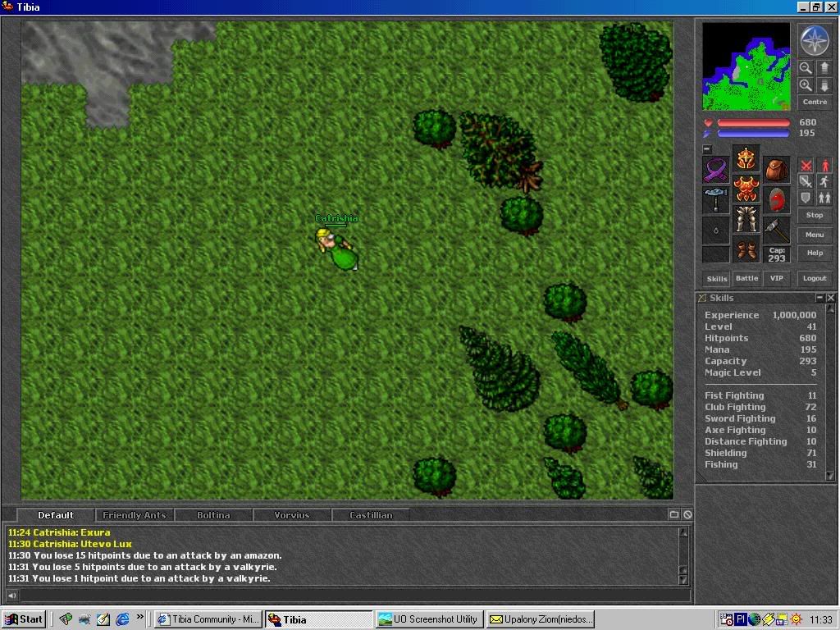
Task: Open the Battle list button
Action: 746,279
